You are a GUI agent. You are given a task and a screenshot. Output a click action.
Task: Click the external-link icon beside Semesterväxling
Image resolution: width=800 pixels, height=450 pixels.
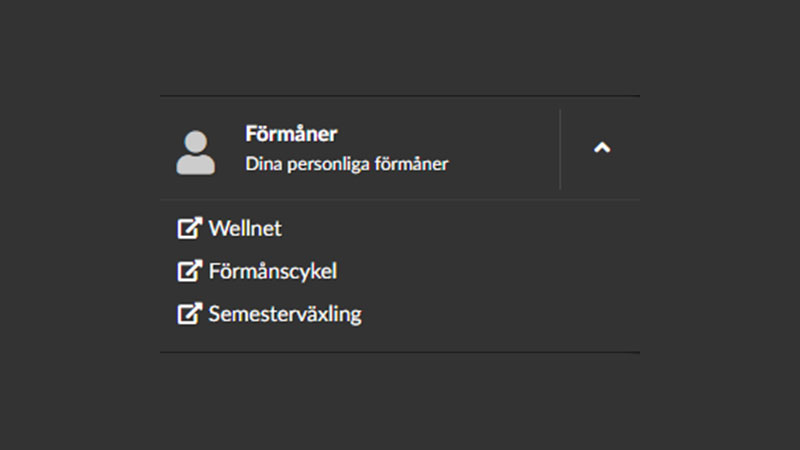point(189,314)
